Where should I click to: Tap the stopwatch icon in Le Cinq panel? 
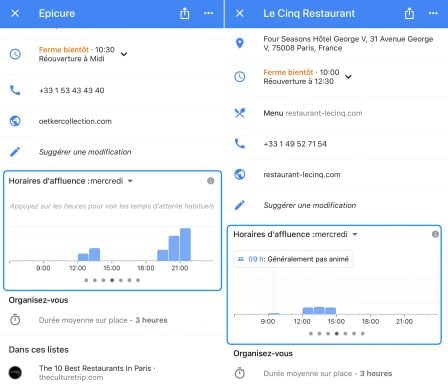(240, 373)
